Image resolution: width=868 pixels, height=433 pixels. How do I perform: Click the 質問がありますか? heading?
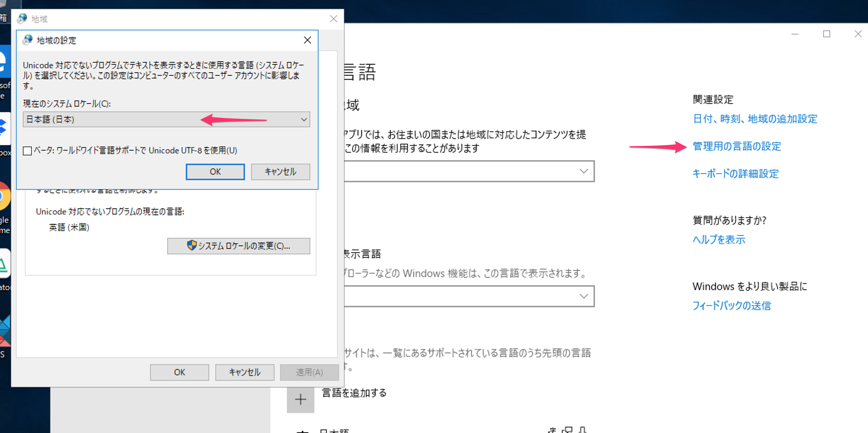click(729, 220)
